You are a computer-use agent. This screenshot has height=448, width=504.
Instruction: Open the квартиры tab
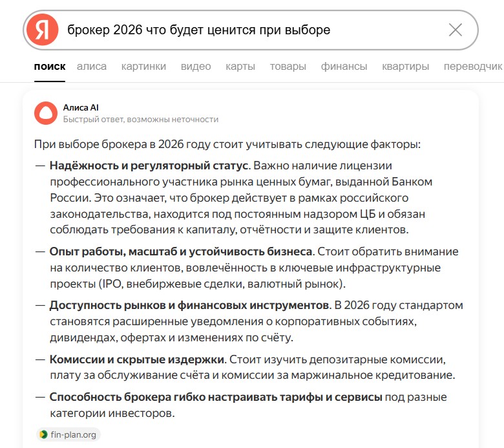405,66
